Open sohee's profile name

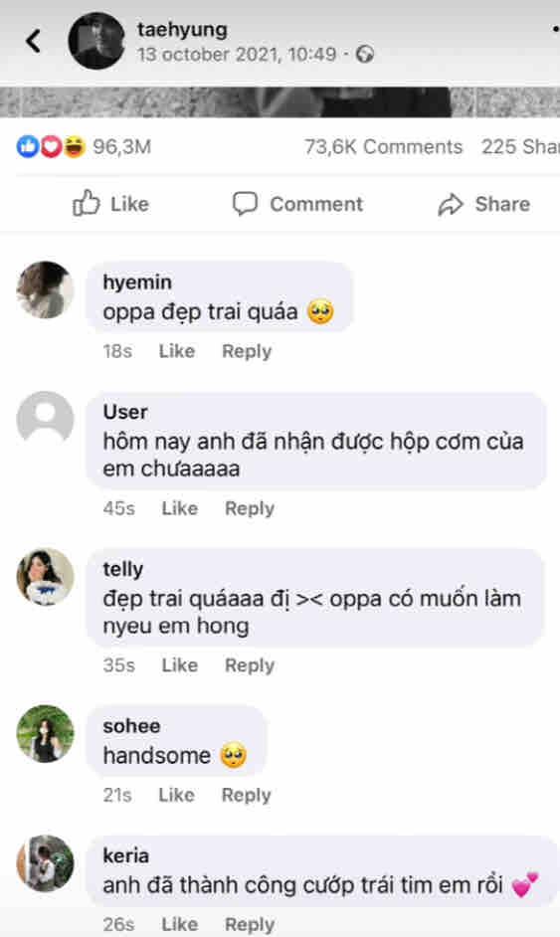(131, 726)
